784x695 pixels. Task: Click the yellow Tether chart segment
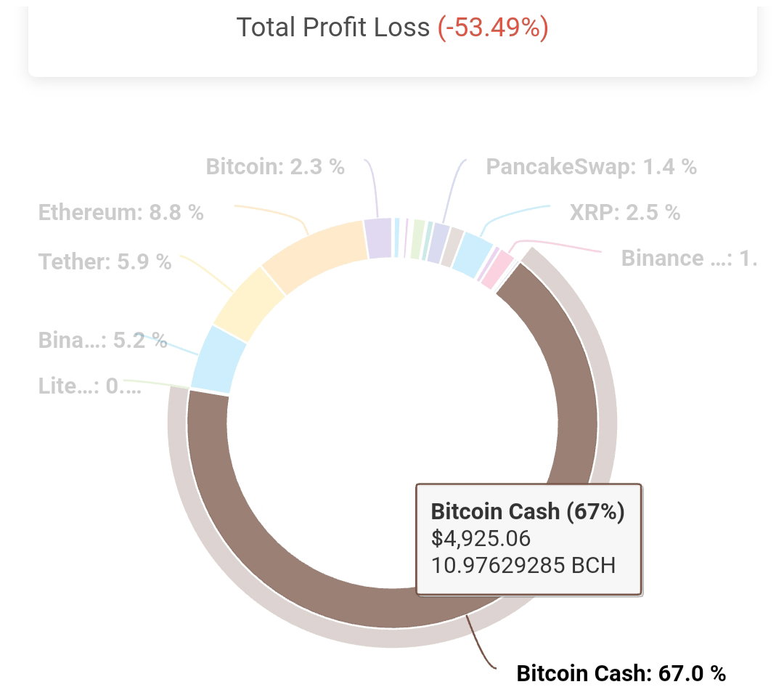pos(248,305)
